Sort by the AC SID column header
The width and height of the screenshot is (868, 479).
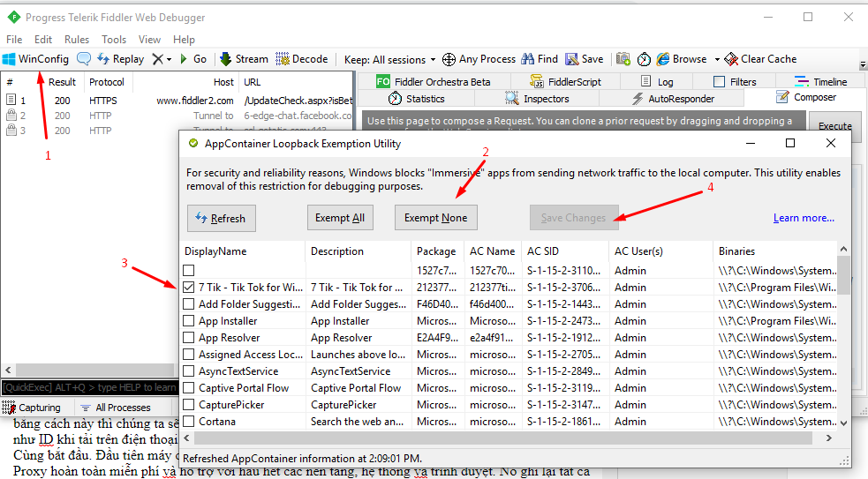click(565, 251)
